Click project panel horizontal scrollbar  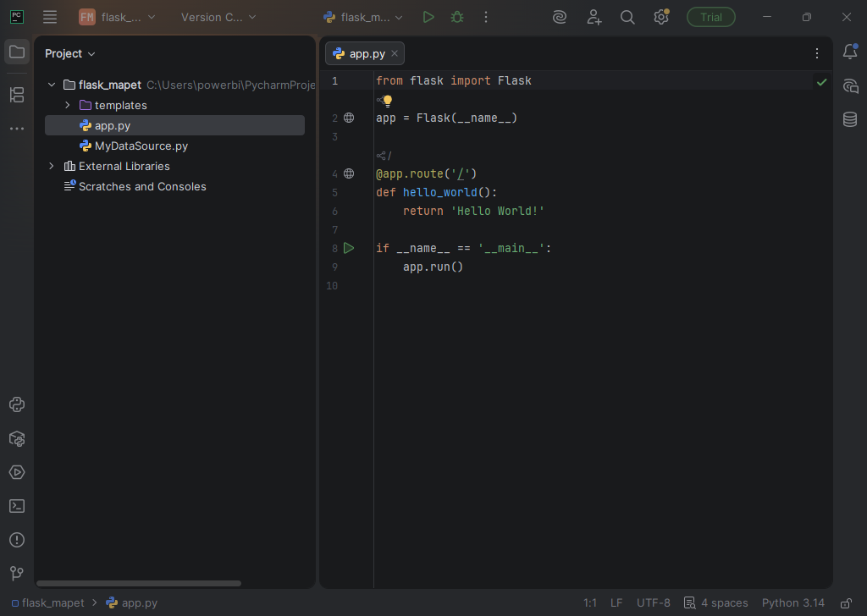139,583
